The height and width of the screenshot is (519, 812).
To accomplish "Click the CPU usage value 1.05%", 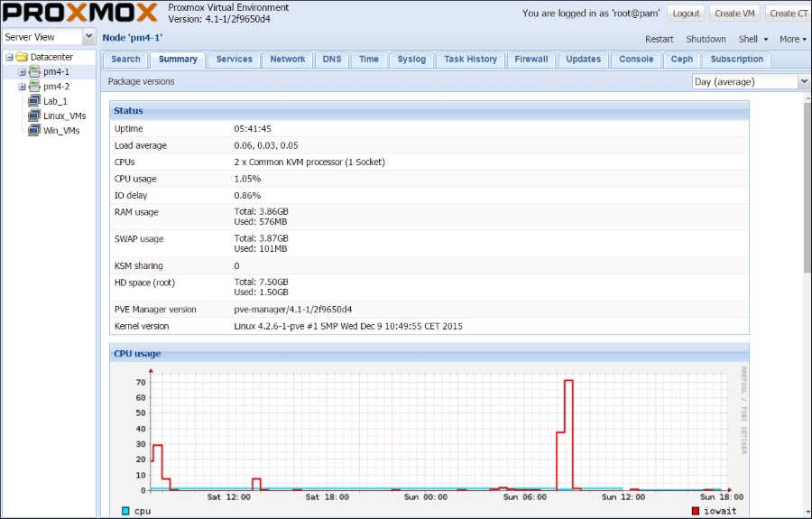I will tap(247, 179).
